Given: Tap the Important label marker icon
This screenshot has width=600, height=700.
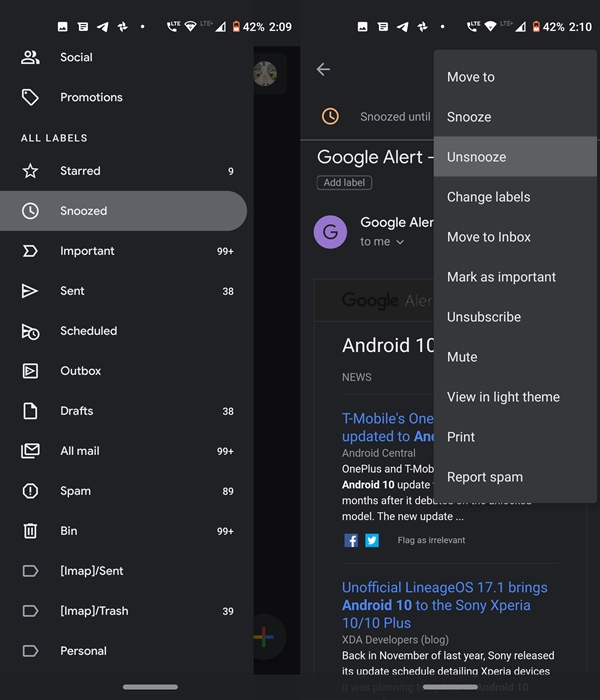Looking at the screenshot, I should click(x=30, y=251).
